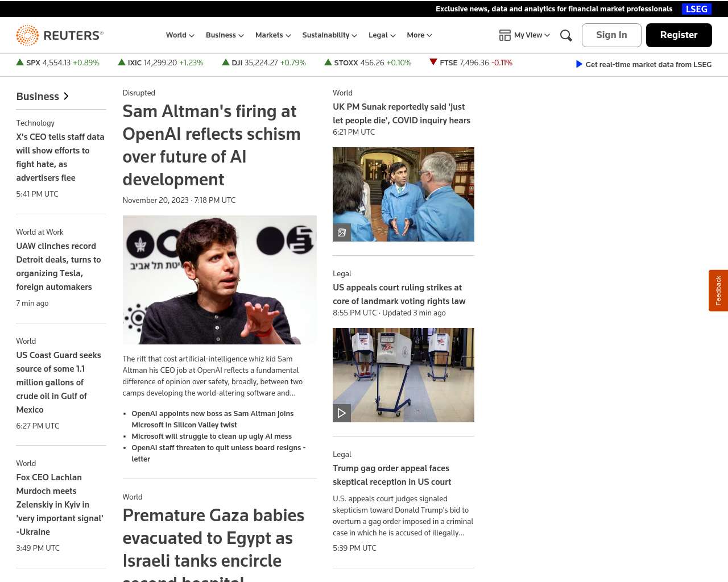
Task: Click the voting booths image
Action: click(x=403, y=375)
